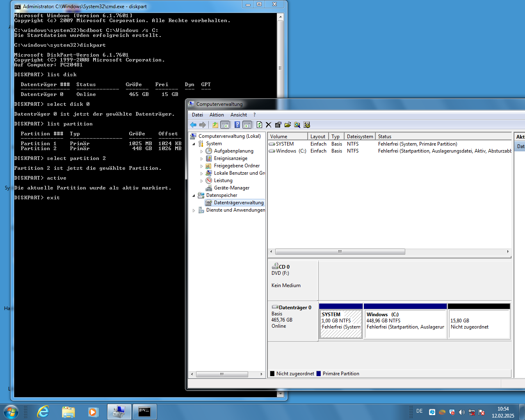Image resolution: width=525 pixels, height=420 pixels.
Task: Launch Internet Explorer from the taskbar
Action: [x=43, y=412]
